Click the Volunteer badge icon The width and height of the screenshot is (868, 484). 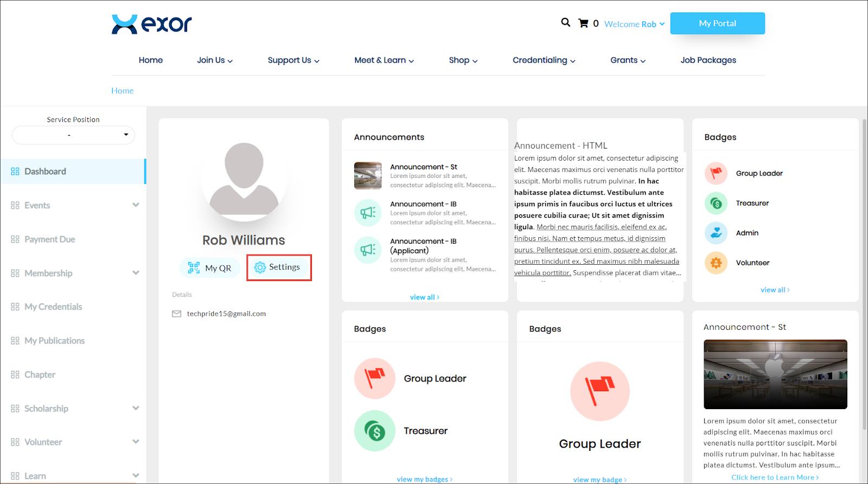[x=716, y=263]
